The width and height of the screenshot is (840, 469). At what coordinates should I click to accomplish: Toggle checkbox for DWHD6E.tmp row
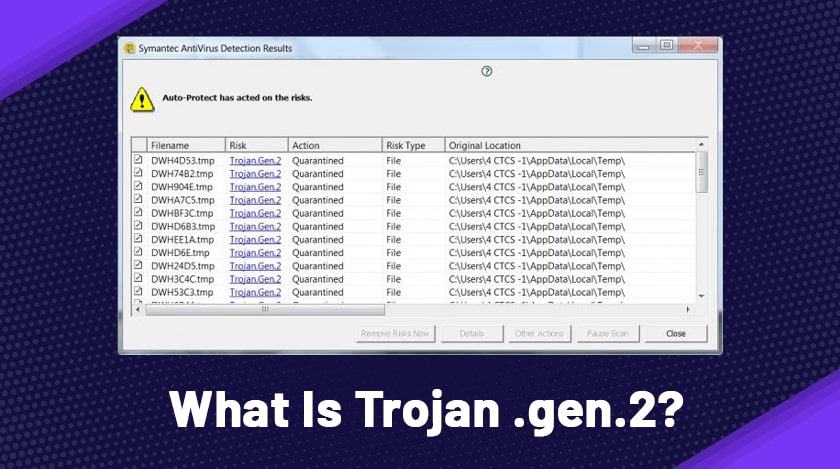click(x=138, y=251)
